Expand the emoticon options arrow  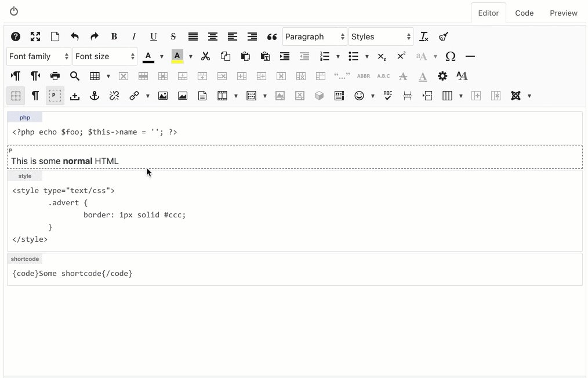point(373,96)
